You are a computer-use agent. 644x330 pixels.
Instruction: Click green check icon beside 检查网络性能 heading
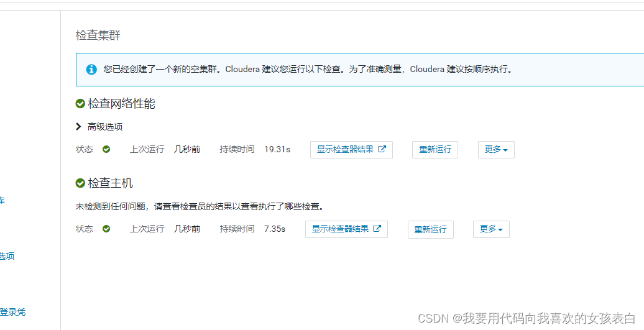click(x=80, y=104)
